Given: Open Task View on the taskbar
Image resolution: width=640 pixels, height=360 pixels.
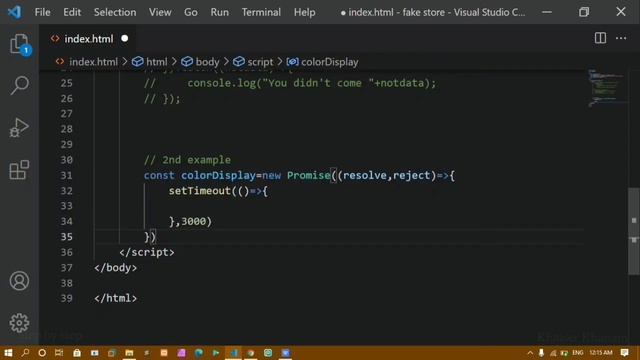Looking at the screenshot, I should [x=59, y=353].
